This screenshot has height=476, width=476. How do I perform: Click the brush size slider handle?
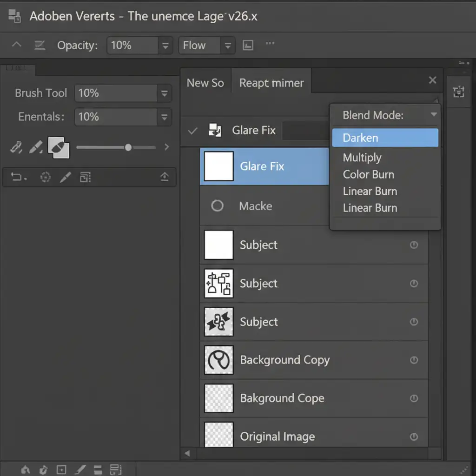point(128,147)
